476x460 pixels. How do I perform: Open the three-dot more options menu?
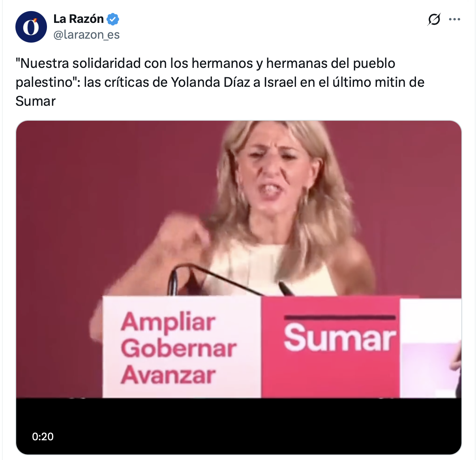[x=455, y=19]
